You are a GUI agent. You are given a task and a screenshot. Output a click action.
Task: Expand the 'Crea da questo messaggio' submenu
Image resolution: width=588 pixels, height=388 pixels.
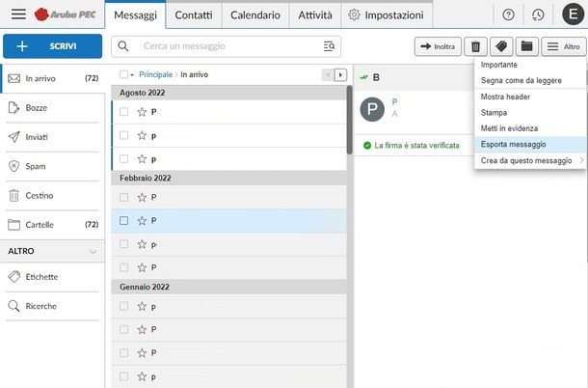click(530, 160)
